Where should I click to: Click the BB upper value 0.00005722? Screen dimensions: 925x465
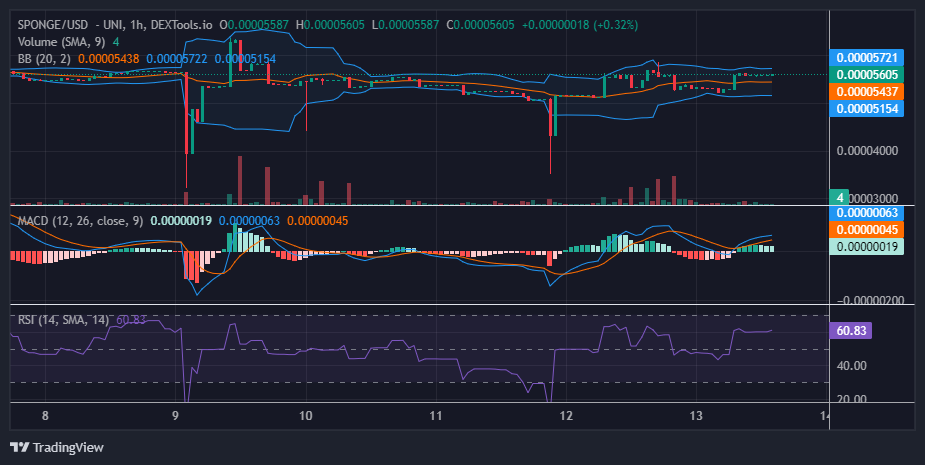177,59
